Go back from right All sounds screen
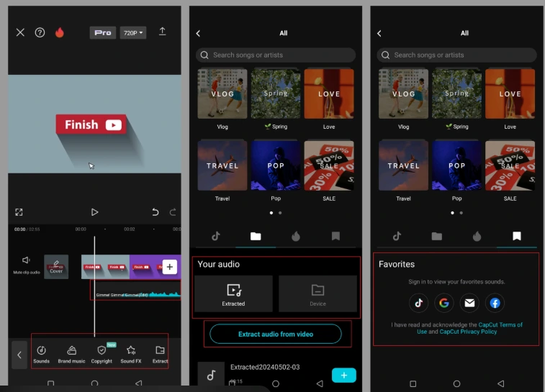The height and width of the screenshot is (392, 545). [379, 33]
